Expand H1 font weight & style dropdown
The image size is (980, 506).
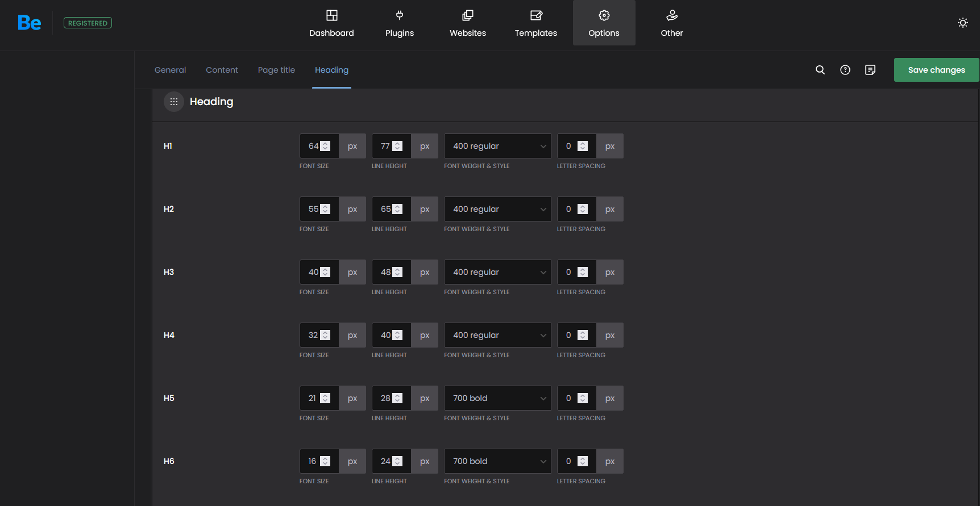tap(497, 146)
